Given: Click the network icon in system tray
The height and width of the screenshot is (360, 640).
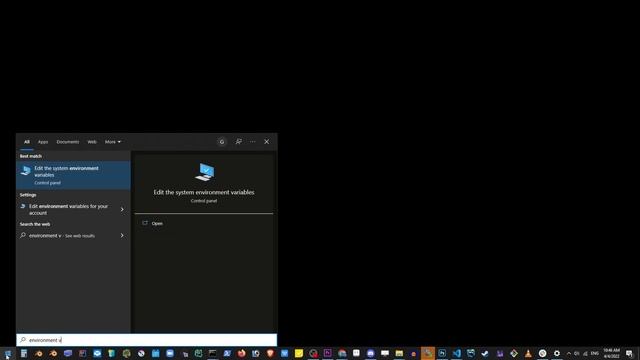Looking at the screenshot, I should tap(585, 353).
